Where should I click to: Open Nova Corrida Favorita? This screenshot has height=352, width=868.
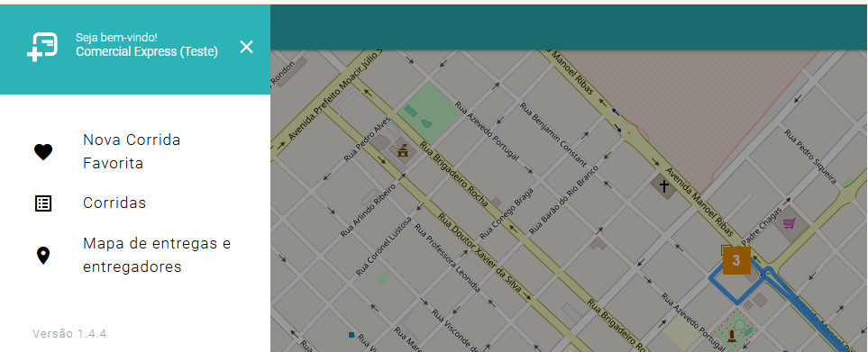click(132, 152)
